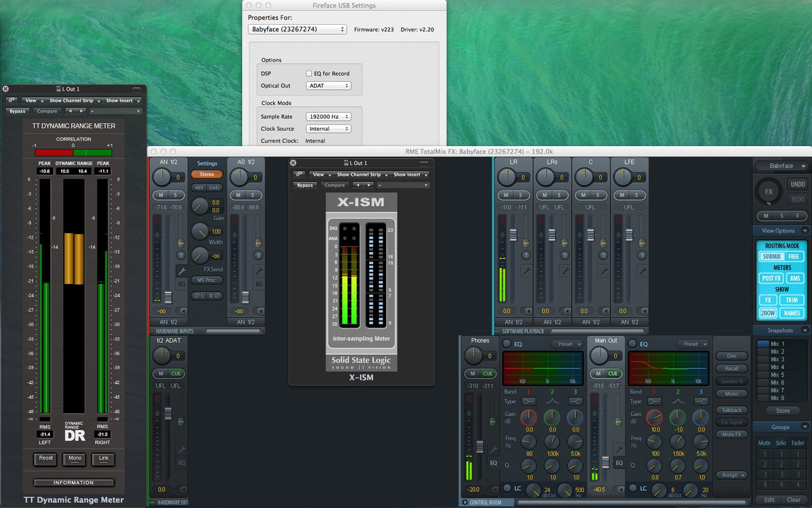Click the LR playback channel fader handle
Screen dimensions: 812x508
click(513, 234)
